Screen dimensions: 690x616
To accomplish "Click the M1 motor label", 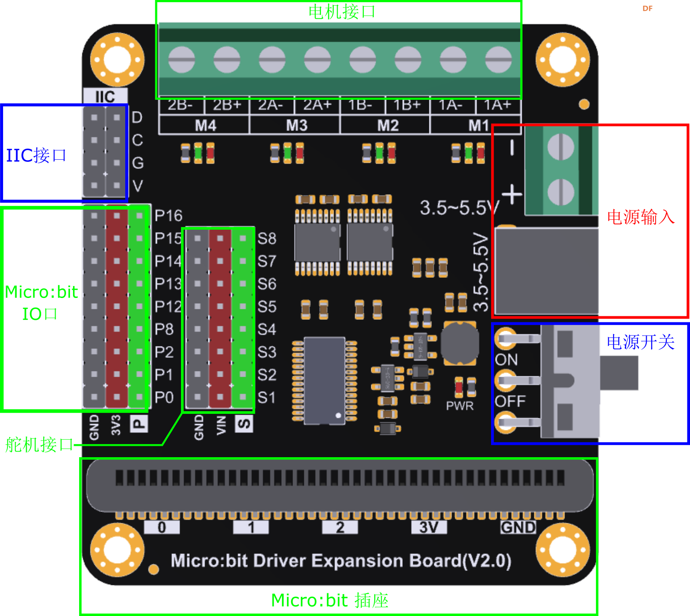I will click(478, 126).
